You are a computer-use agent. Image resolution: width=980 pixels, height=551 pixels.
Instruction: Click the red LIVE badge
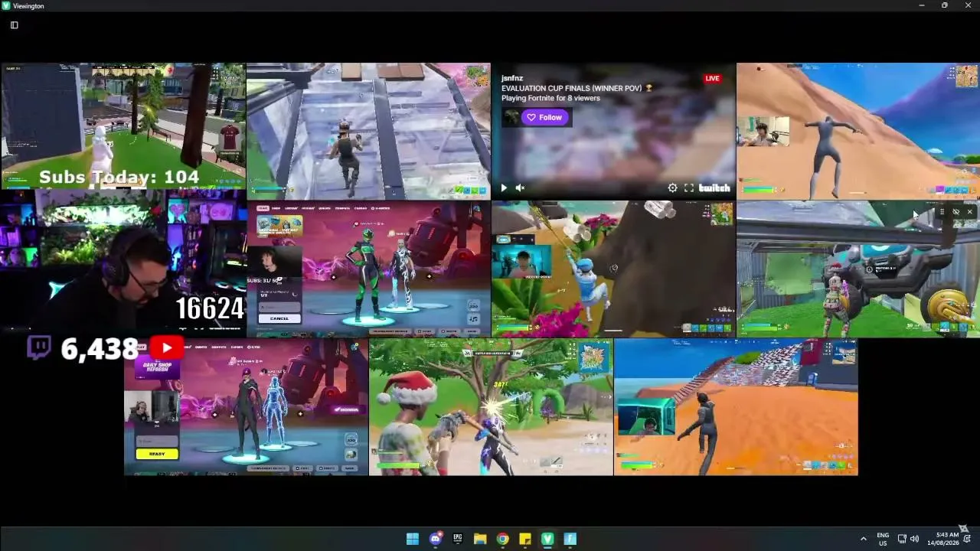(712, 78)
